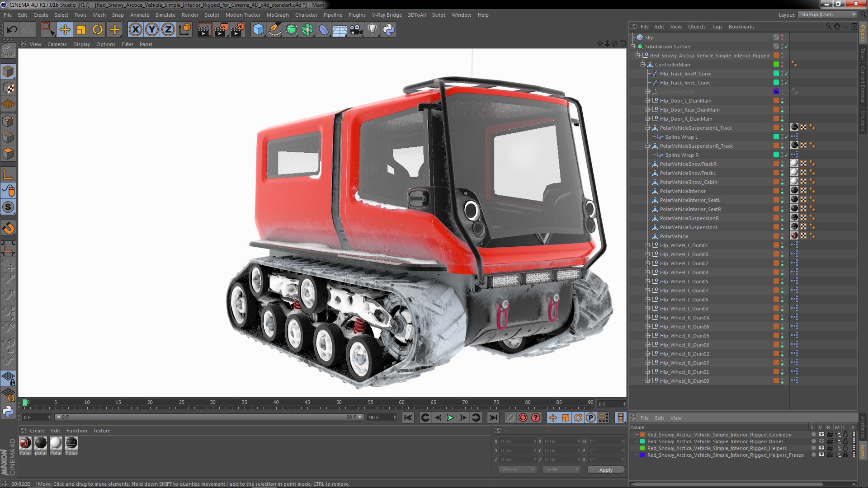Add a light object

pyautogui.click(x=372, y=30)
